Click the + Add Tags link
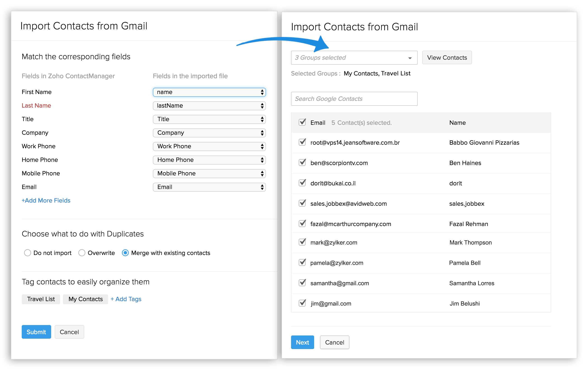This screenshot has width=588, height=373. coord(126,299)
